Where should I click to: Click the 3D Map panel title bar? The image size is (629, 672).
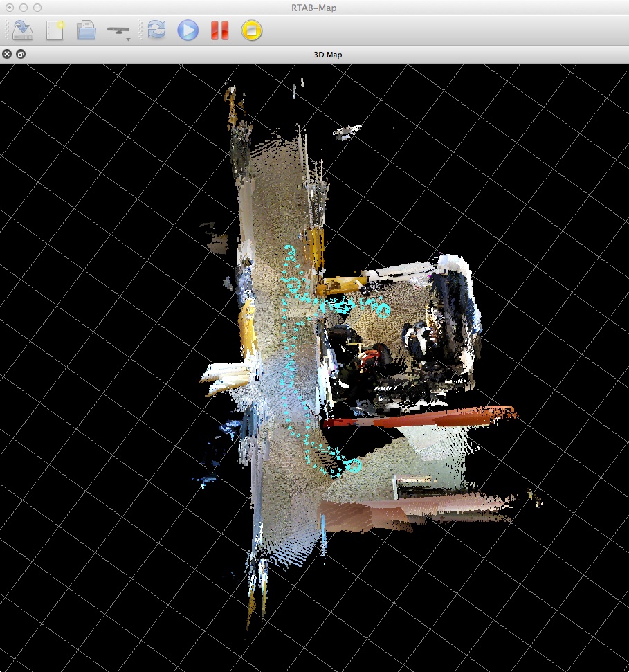[324, 55]
